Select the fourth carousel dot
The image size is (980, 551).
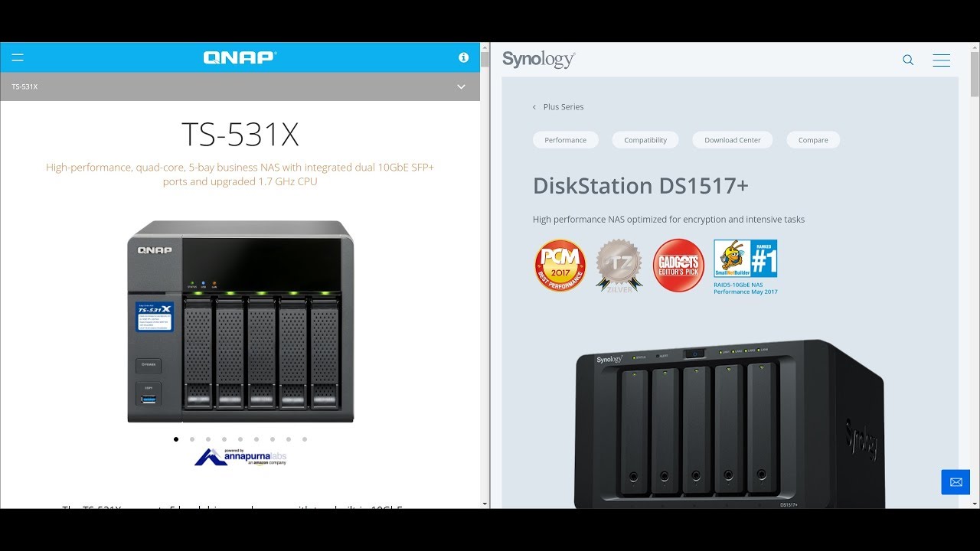click(224, 439)
